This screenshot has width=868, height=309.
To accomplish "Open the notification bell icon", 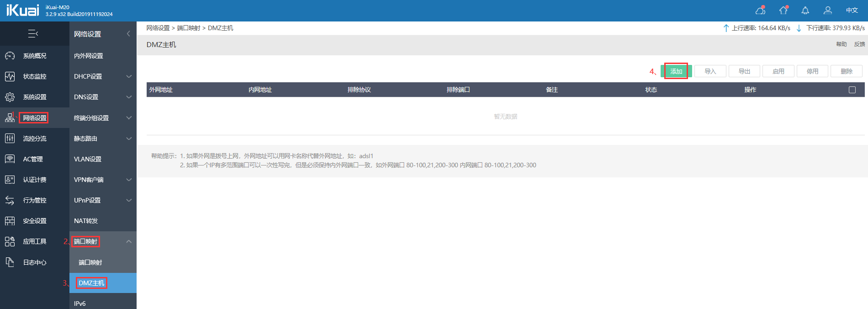I will pos(805,10).
